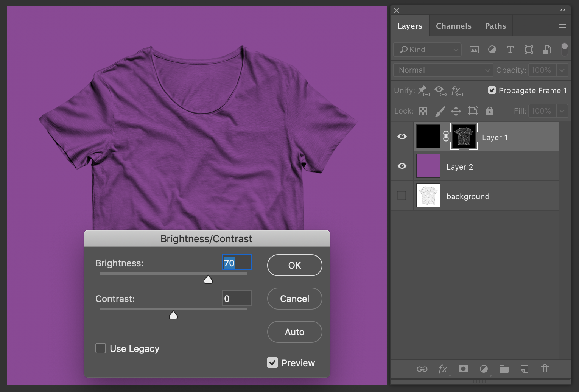Enable the Use Legacy checkbox

click(x=101, y=348)
